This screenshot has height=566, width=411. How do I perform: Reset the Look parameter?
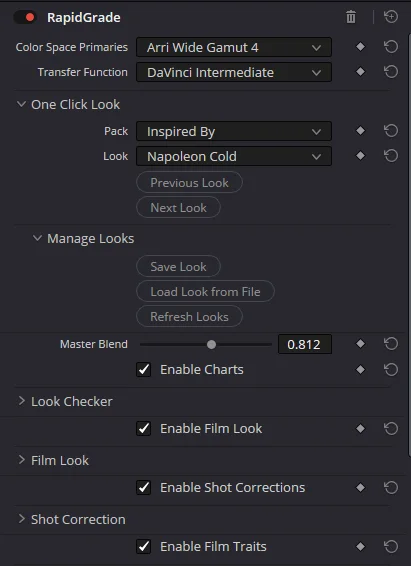click(391, 156)
